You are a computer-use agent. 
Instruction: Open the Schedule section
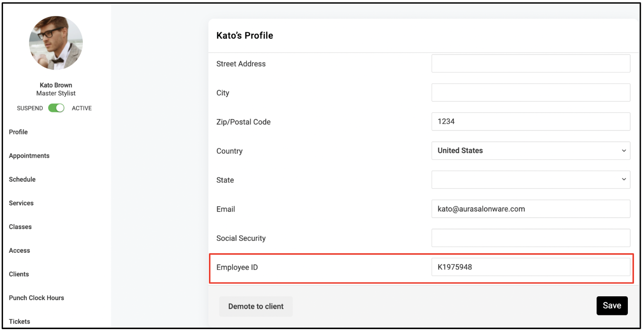pyautogui.click(x=22, y=179)
